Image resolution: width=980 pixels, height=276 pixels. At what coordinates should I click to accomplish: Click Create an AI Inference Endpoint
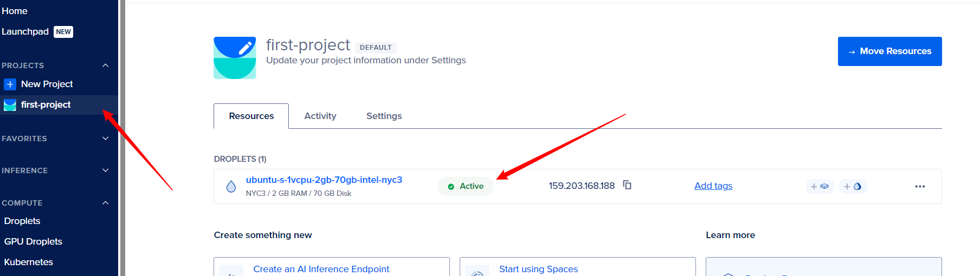coord(321,269)
